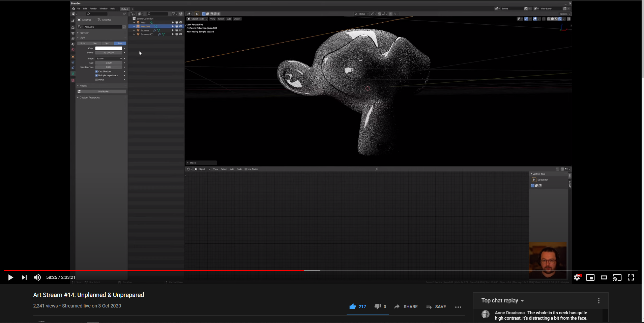The image size is (644, 323).
Task: Toggle Use Nodes checkbox in node editor header
Action: click(246, 169)
